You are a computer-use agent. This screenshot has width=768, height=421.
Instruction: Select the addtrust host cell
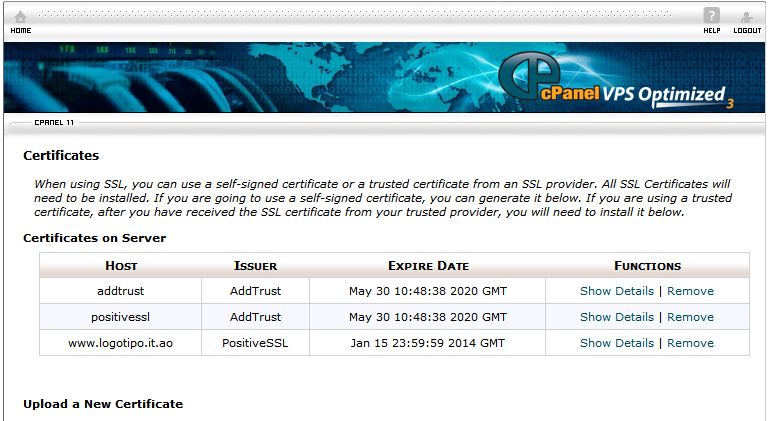[x=120, y=291]
